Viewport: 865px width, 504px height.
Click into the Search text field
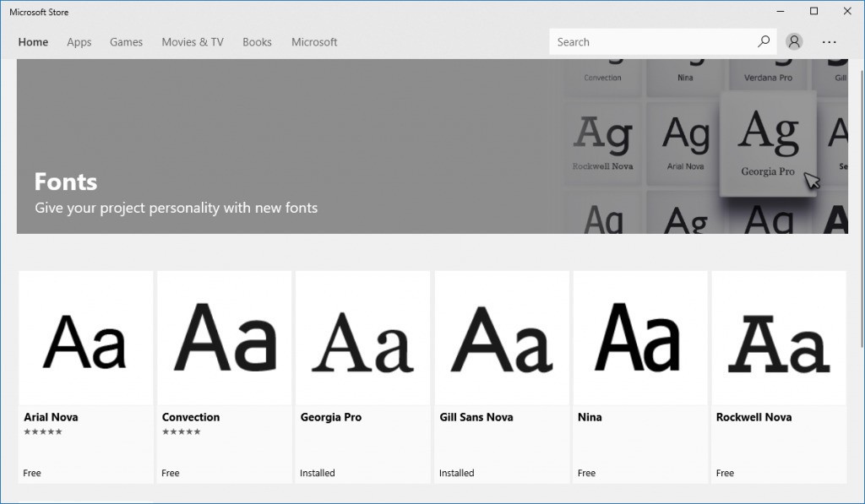click(650, 41)
